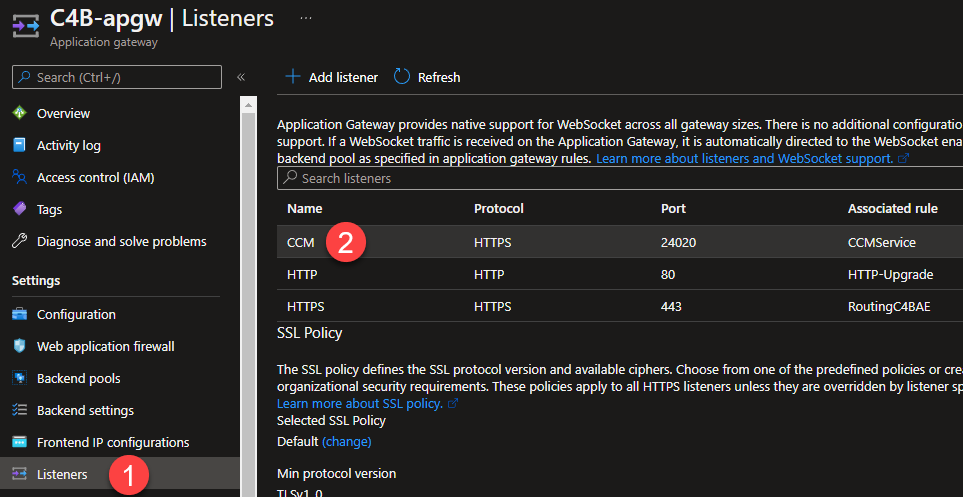Open Learn more about listeners and WebSocket link
963x497 pixels.
tap(744, 158)
